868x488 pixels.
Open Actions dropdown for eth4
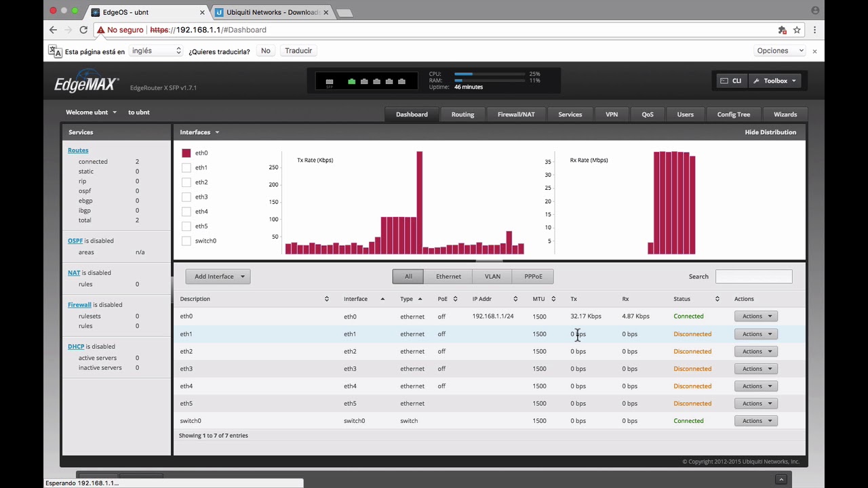tap(756, 386)
